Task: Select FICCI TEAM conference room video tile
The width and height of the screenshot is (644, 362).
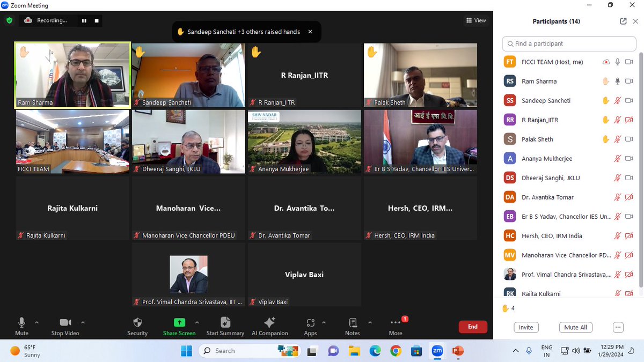Action: coord(72,142)
